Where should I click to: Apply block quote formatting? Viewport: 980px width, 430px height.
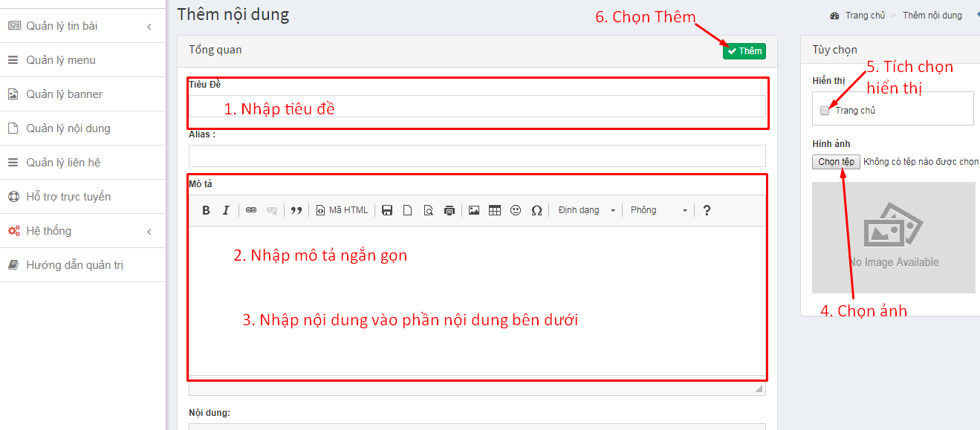(296, 210)
